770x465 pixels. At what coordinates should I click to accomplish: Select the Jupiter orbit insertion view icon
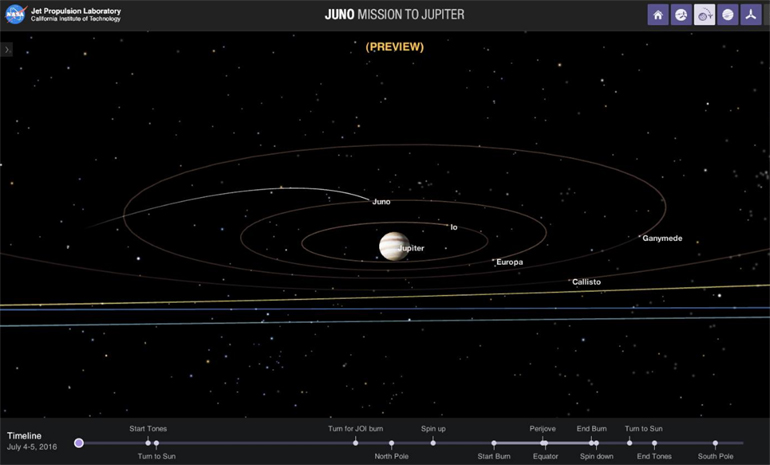click(704, 15)
